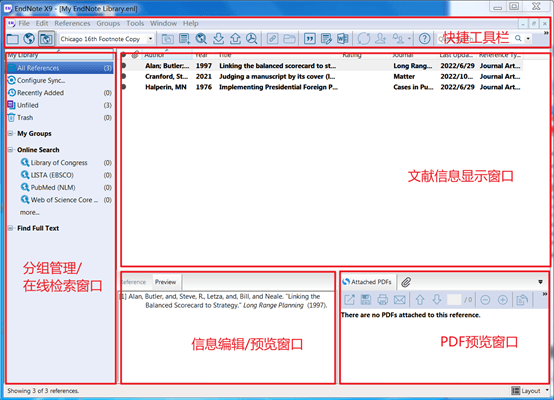This screenshot has height=400, width=554.
Task: Open the Activity Feed dropdown arrow
Action: (409, 39)
